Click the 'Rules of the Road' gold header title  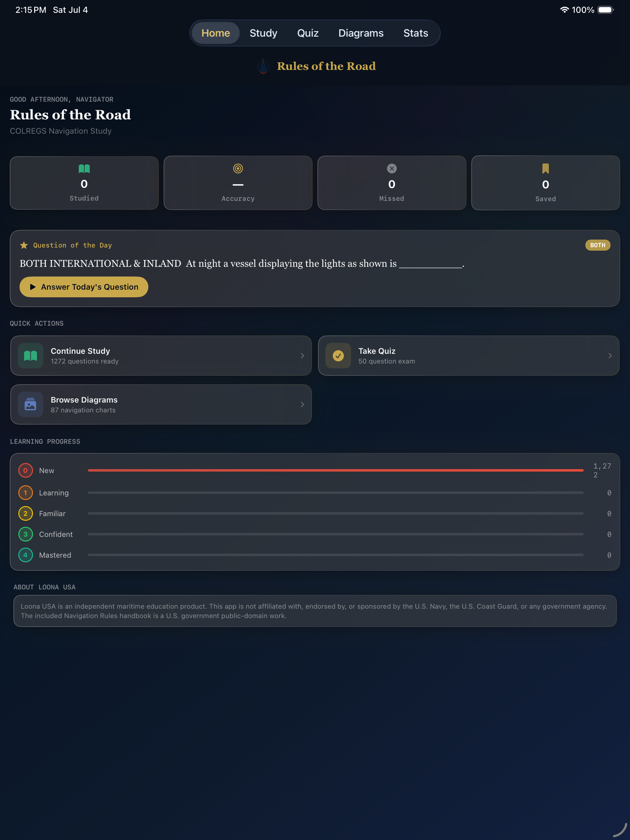(x=326, y=66)
